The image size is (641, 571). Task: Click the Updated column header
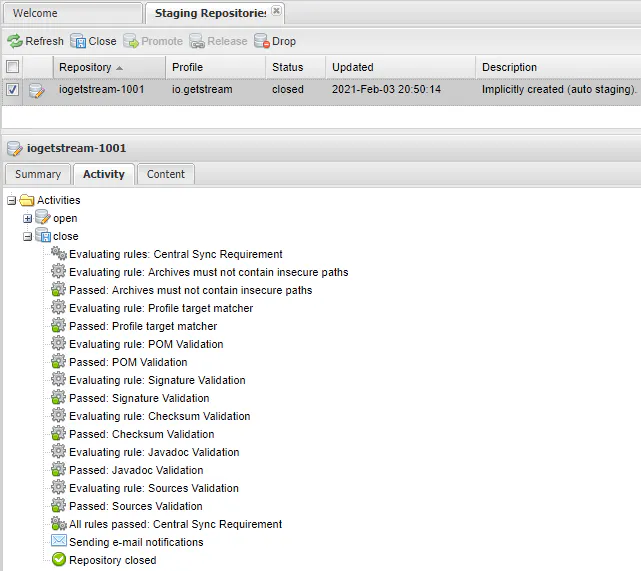[401, 67]
